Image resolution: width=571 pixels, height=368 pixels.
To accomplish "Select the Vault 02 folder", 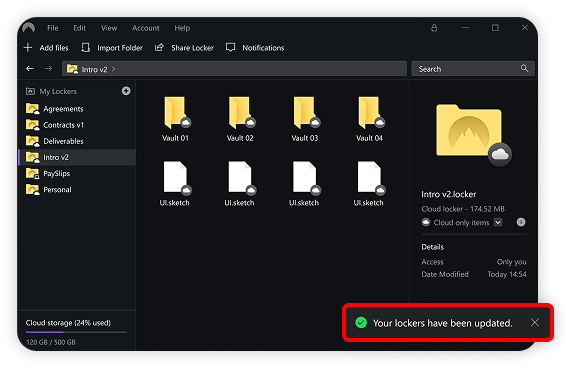I will (x=240, y=119).
